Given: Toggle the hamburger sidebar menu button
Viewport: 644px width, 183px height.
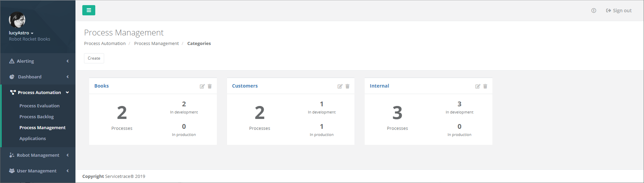Looking at the screenshot, I should coord(89,10).
